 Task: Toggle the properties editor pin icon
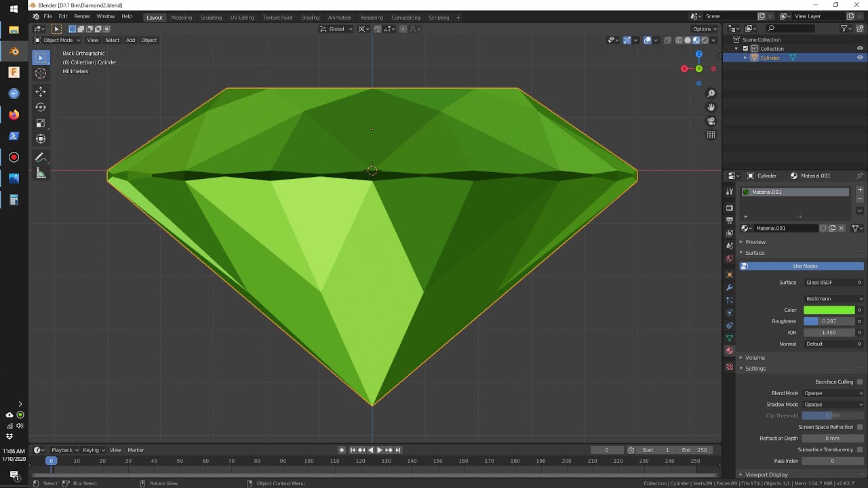(860, 176)
